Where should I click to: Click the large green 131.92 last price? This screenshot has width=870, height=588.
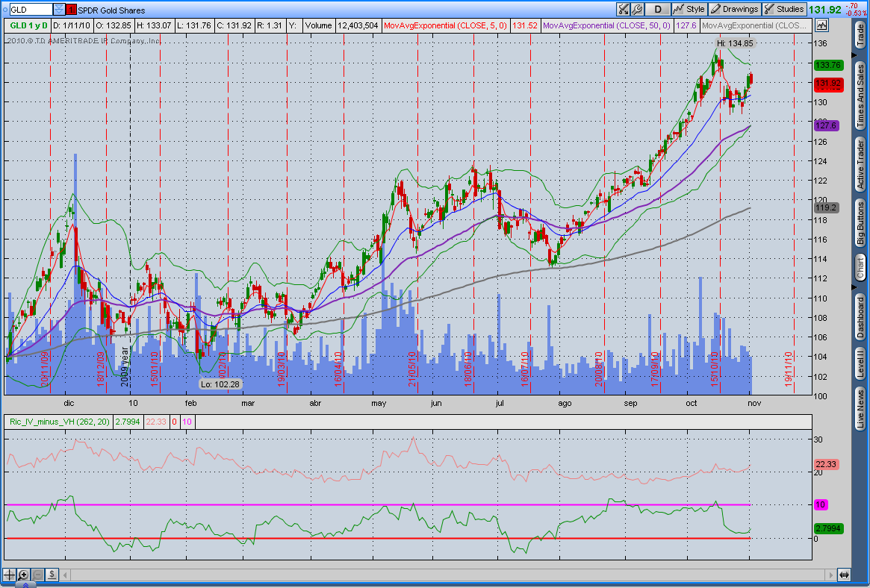click(825, 10)
